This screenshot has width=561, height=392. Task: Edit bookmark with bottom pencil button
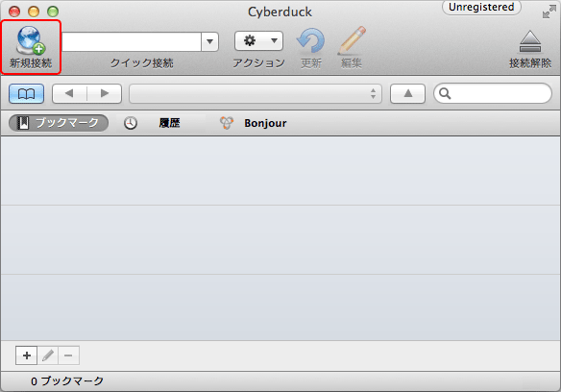click(x=48, y=355)
